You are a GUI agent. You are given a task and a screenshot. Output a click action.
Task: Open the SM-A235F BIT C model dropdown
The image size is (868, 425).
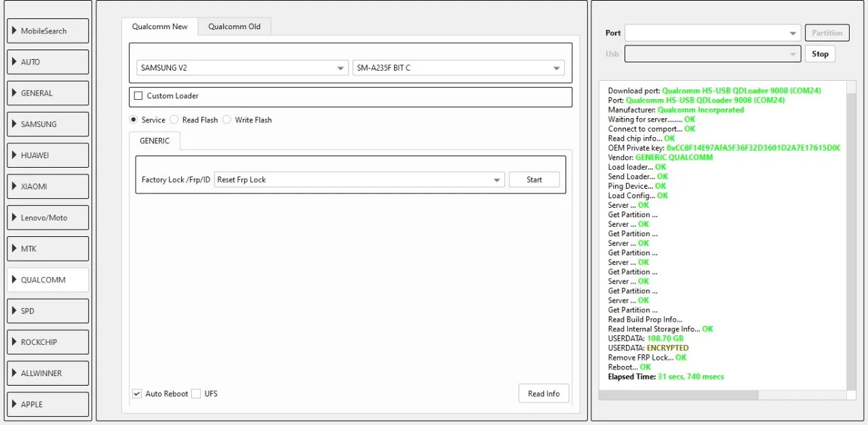pos(458,68)
